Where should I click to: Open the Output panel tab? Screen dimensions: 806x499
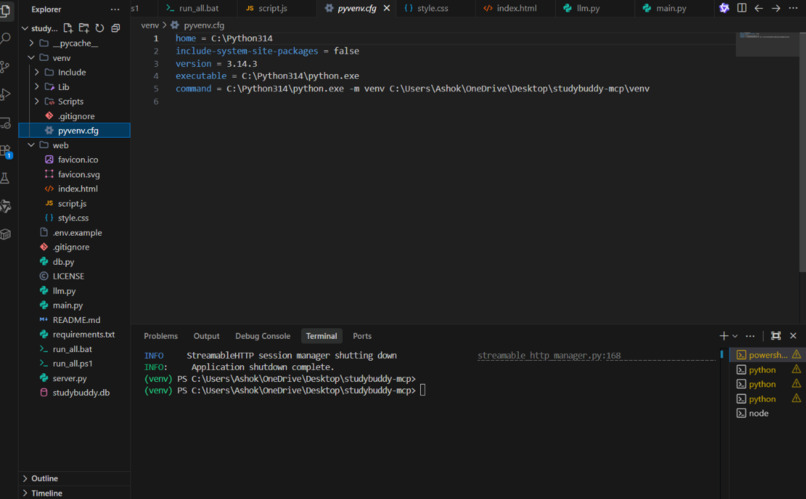[206, 336]
